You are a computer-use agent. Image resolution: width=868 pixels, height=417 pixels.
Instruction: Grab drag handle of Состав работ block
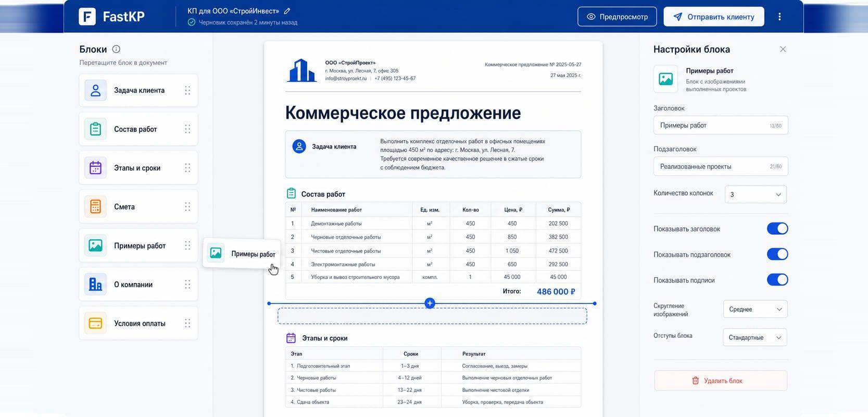(x=187, y=129)
